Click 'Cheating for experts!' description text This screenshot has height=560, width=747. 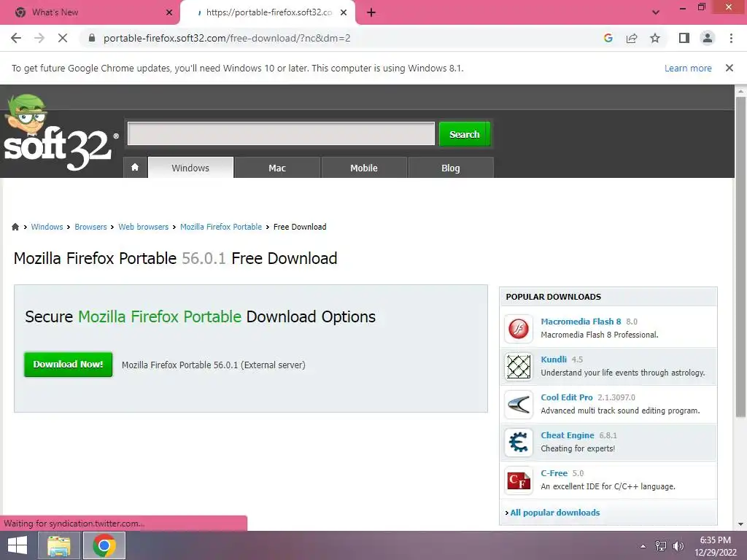[578, 448]
